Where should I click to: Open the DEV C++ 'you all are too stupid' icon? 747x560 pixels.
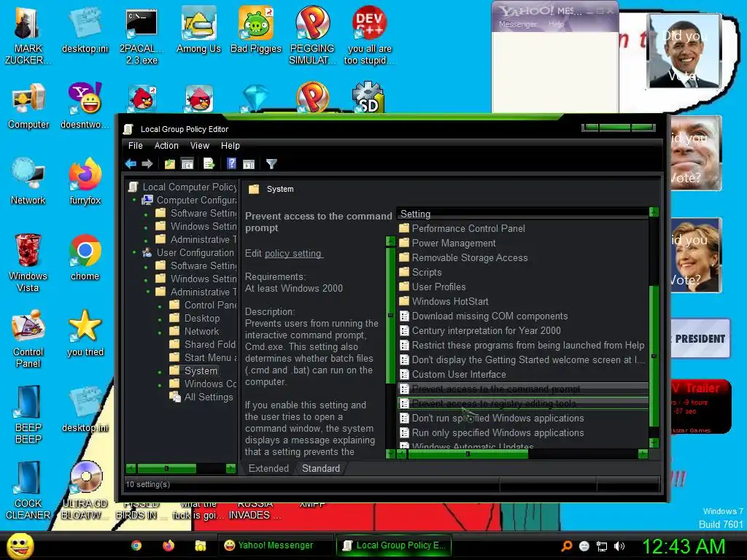(369, 35)
